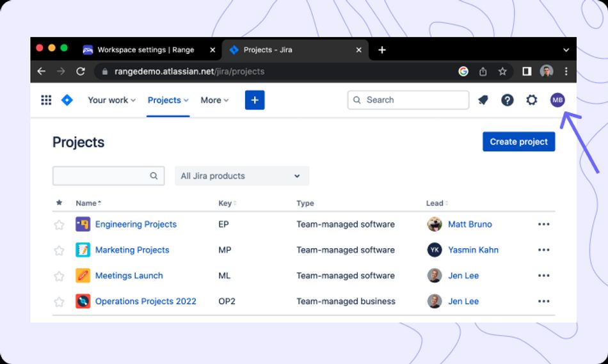Click the Engineering Projects project icon
Image resolution: width=608 pixels, height=364 pixels.
pyautogui.click(x=83, y=224)
